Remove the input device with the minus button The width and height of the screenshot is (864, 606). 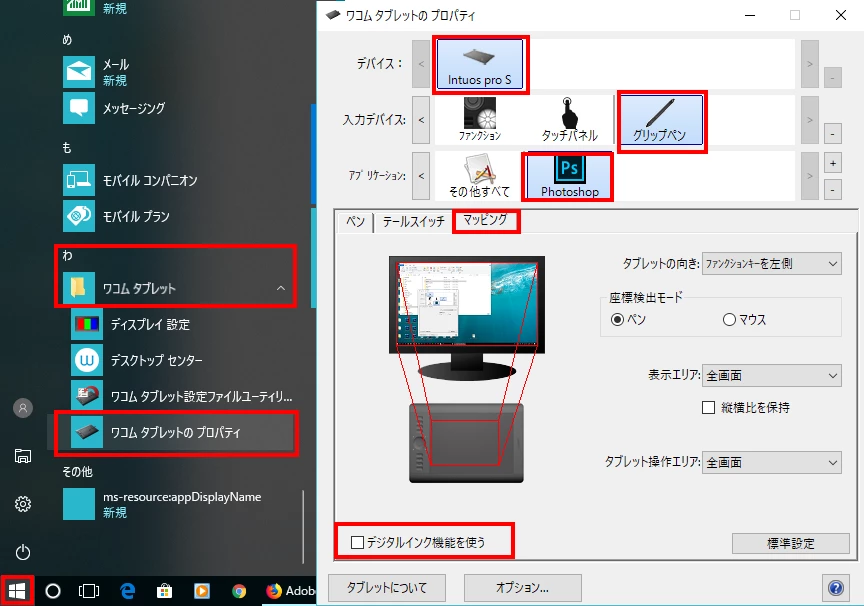click(833, 133)
